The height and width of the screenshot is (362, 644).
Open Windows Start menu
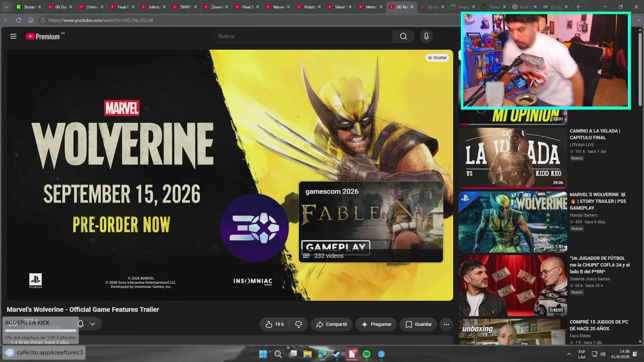tap(263, 354)
